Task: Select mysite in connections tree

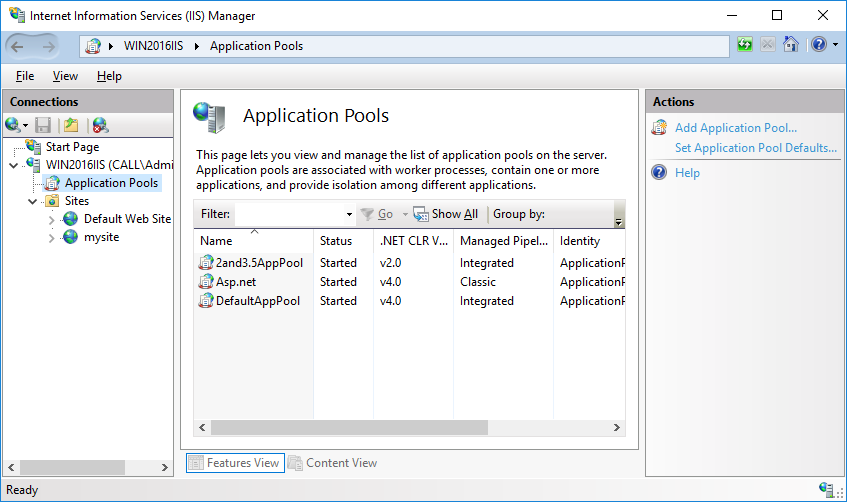Action: [101, 237]
